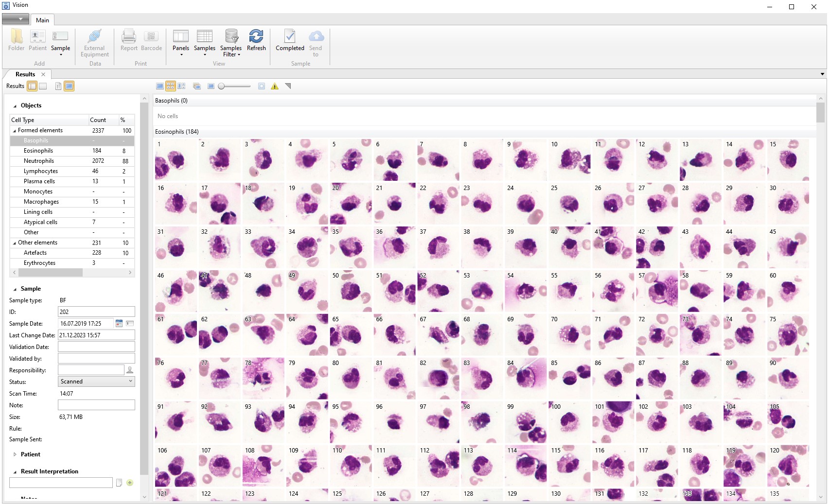Select the Main ribbon tab
The height and width of the screenshot is (504, 829).
pos(42,20)
